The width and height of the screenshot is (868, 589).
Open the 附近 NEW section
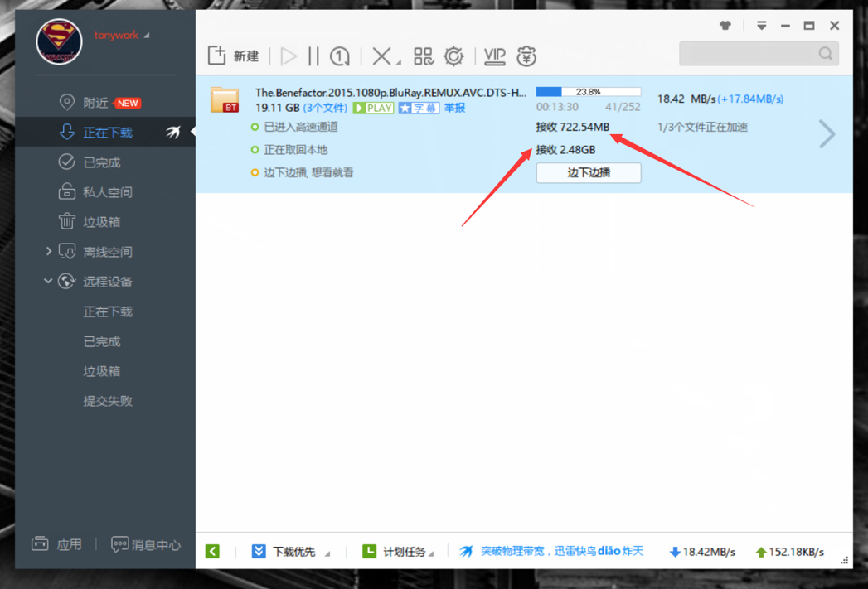click(x=100, y=103)
